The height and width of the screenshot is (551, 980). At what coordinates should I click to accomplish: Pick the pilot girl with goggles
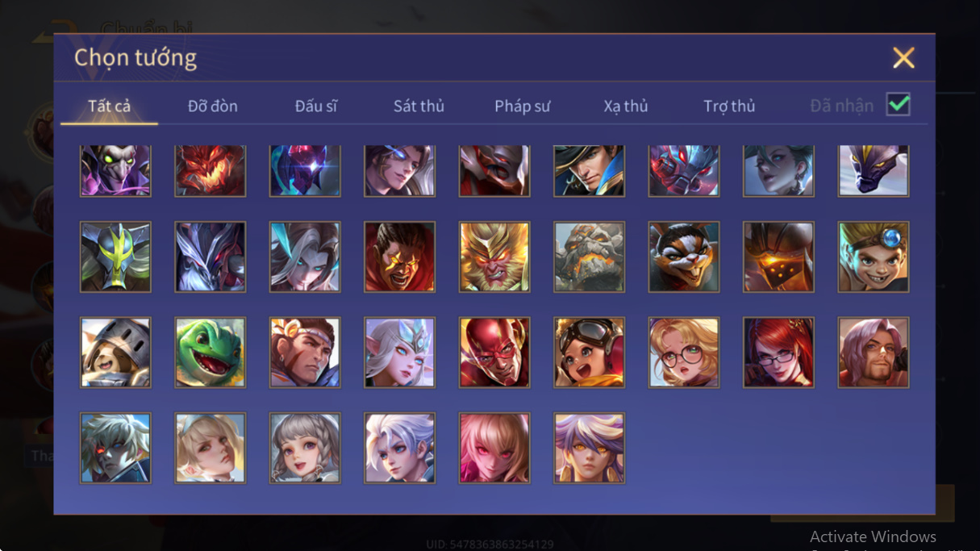[x=590, y=353]
